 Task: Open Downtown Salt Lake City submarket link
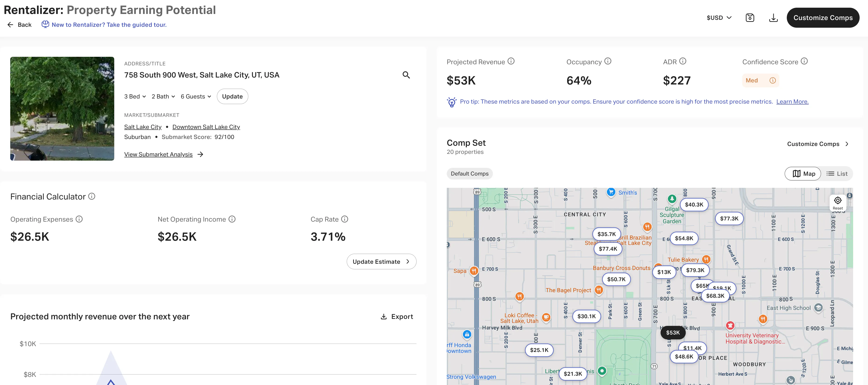pyautogui.click(x=206, y=127)
